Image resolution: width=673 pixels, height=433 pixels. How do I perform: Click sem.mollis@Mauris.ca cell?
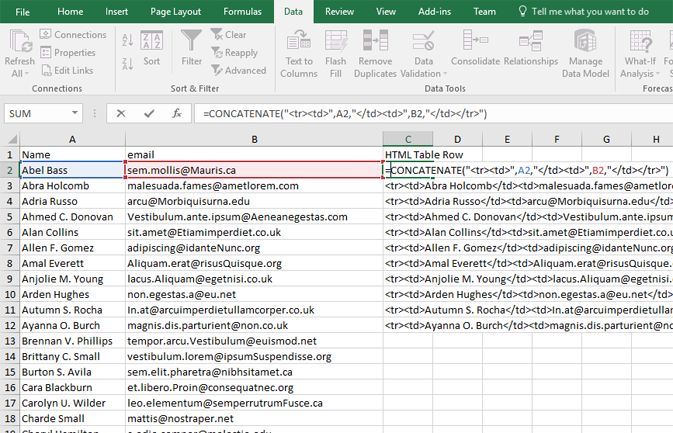click(254, 170)
